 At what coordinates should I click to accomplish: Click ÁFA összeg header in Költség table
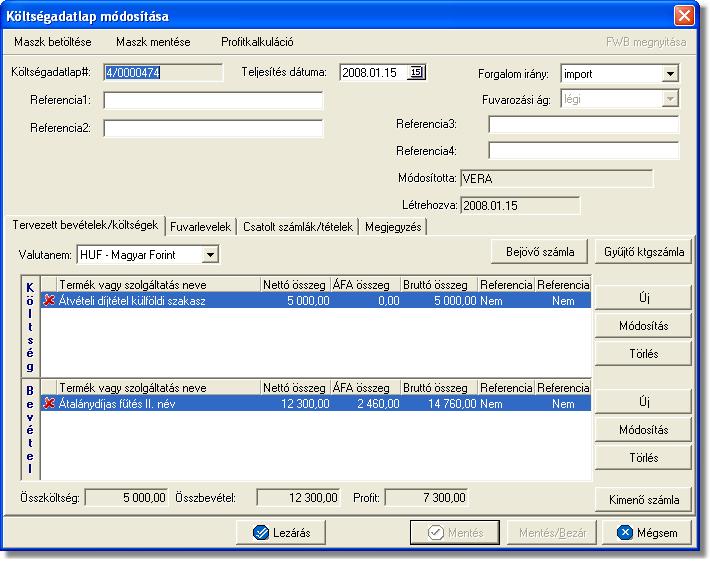coord(365,285)
